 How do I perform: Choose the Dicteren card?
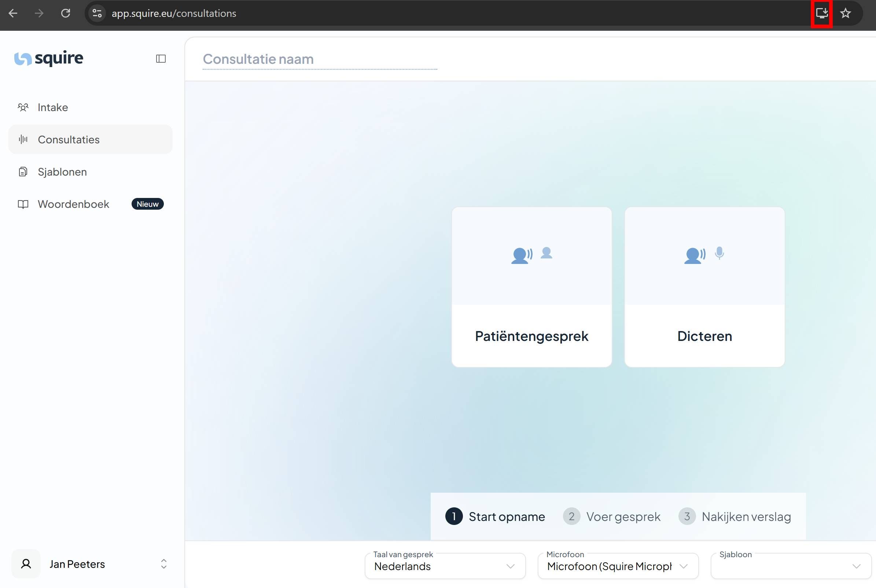704,287
